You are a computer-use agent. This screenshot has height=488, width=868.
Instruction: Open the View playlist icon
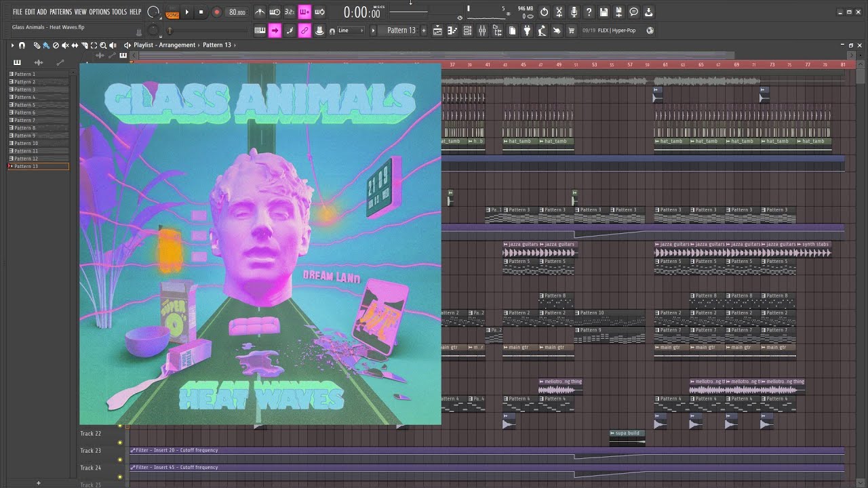click(437, 30)
